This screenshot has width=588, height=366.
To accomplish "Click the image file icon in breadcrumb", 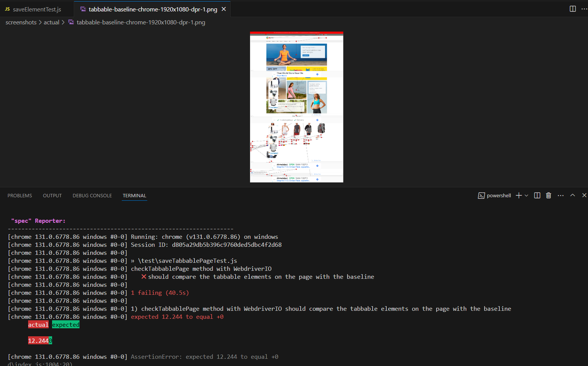I will click(x=71, y=22).
